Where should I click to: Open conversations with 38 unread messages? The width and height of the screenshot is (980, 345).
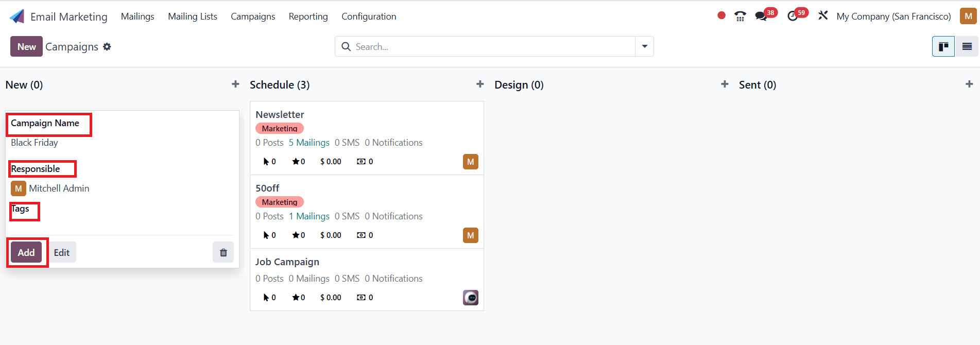(x=765, y=15)
